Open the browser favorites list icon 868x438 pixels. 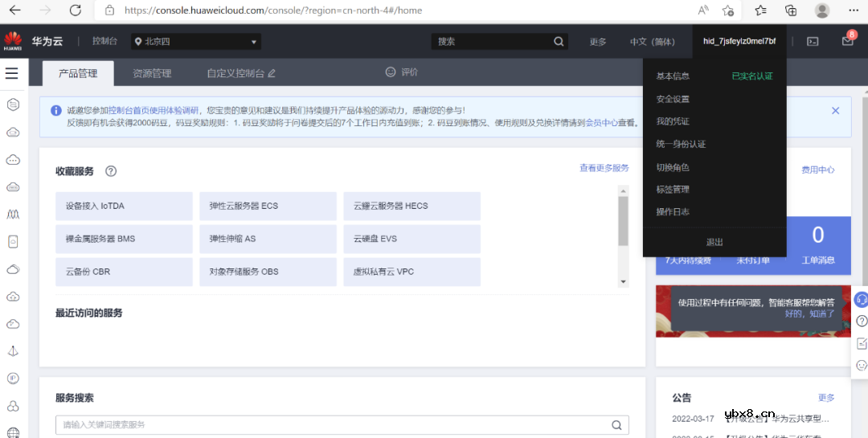coord(761,10)
